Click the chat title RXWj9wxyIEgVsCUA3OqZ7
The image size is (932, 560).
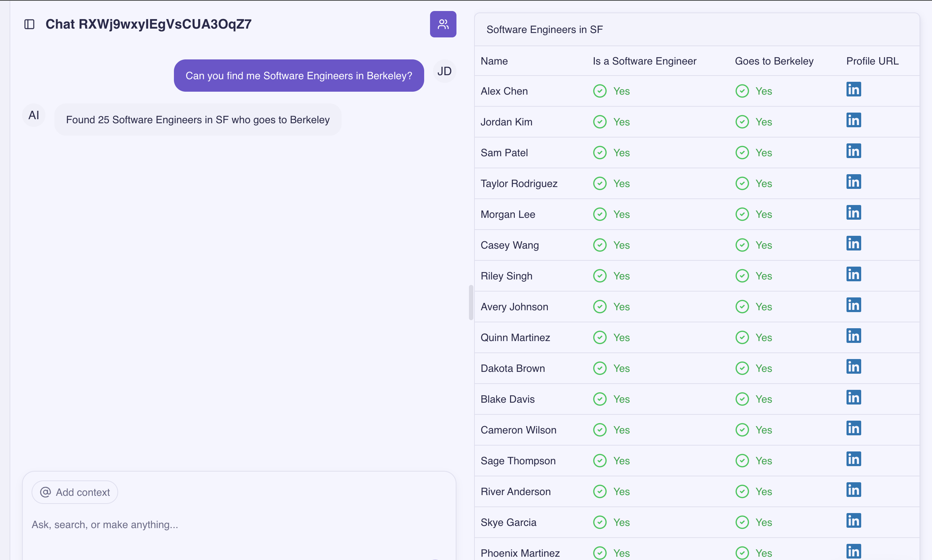[x=148, y=24]
